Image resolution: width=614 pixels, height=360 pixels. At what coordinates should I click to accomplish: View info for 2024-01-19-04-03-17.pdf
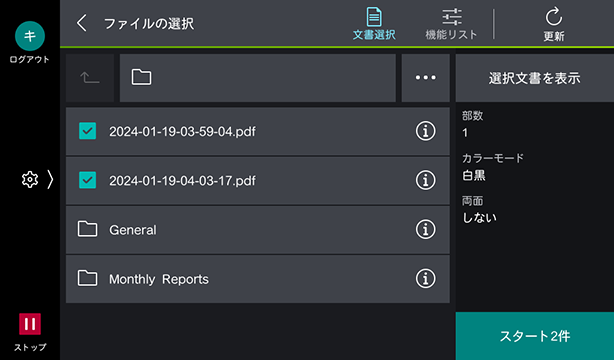pos(425,180)
